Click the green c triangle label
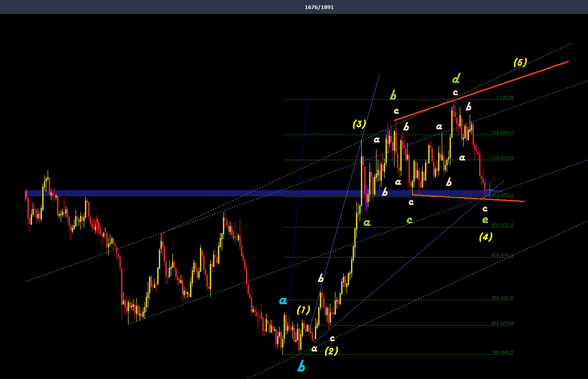Screen dimensions: 588x379 pos(409,221)
